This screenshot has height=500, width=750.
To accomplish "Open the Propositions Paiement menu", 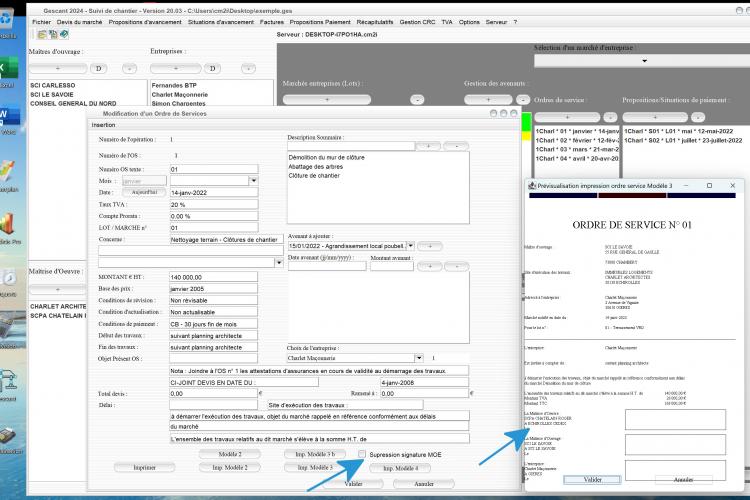I will pyautogui.click(x=320, y=22).
